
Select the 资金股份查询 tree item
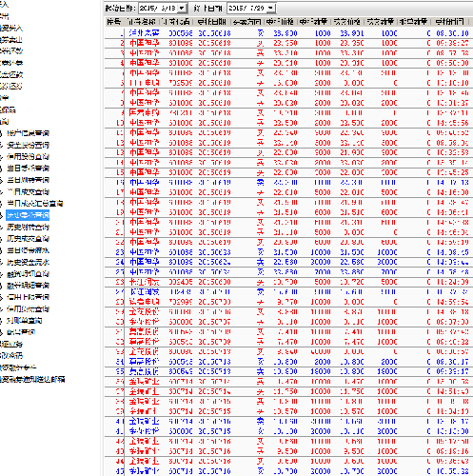[28, 145]
